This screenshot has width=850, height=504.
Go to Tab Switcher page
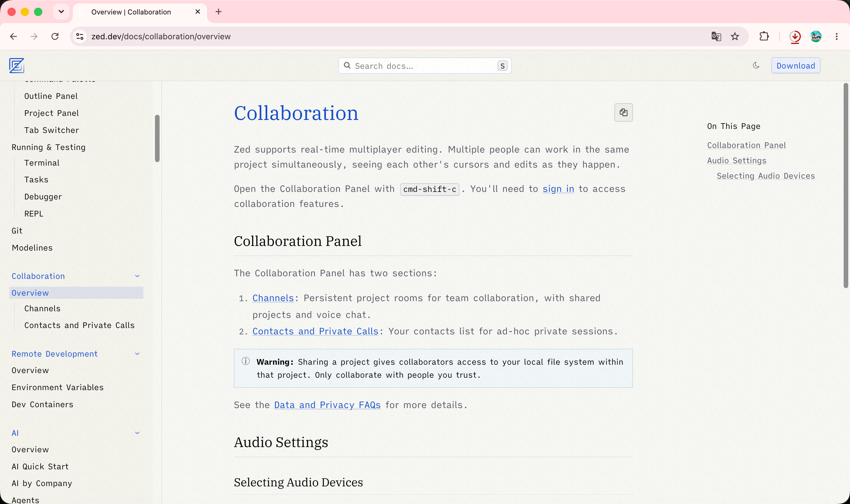(51, 130)
